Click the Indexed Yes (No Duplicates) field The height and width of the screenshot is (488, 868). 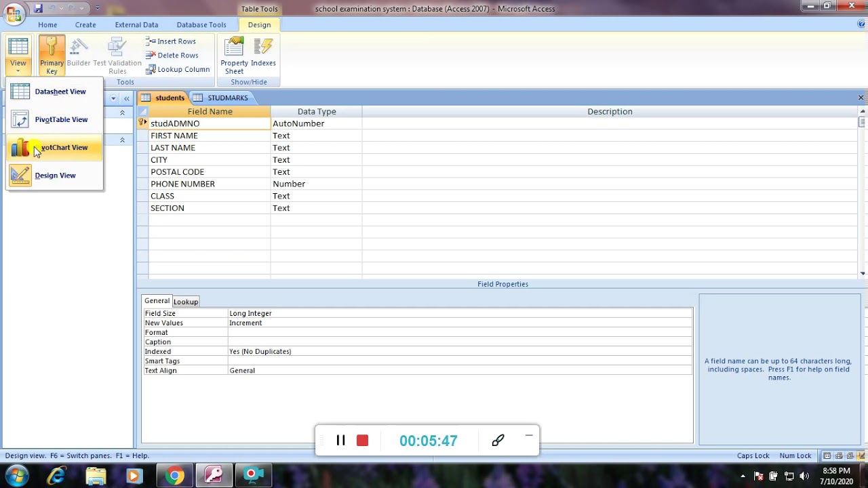460,351
